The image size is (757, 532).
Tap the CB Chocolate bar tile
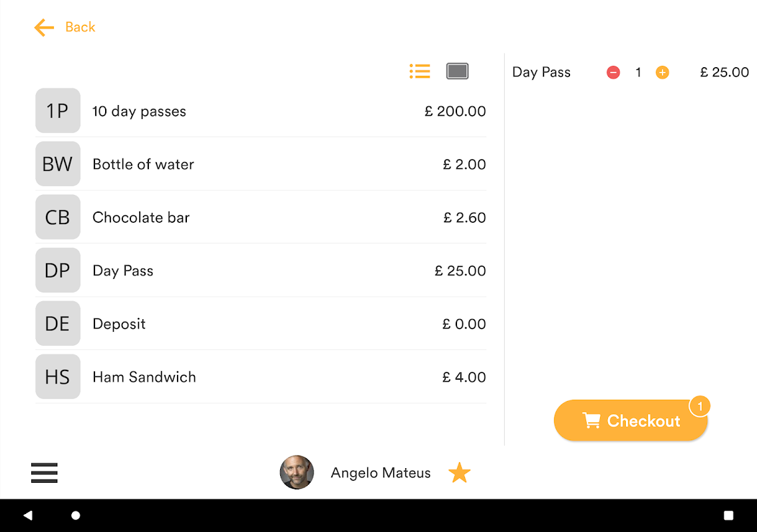58,217
